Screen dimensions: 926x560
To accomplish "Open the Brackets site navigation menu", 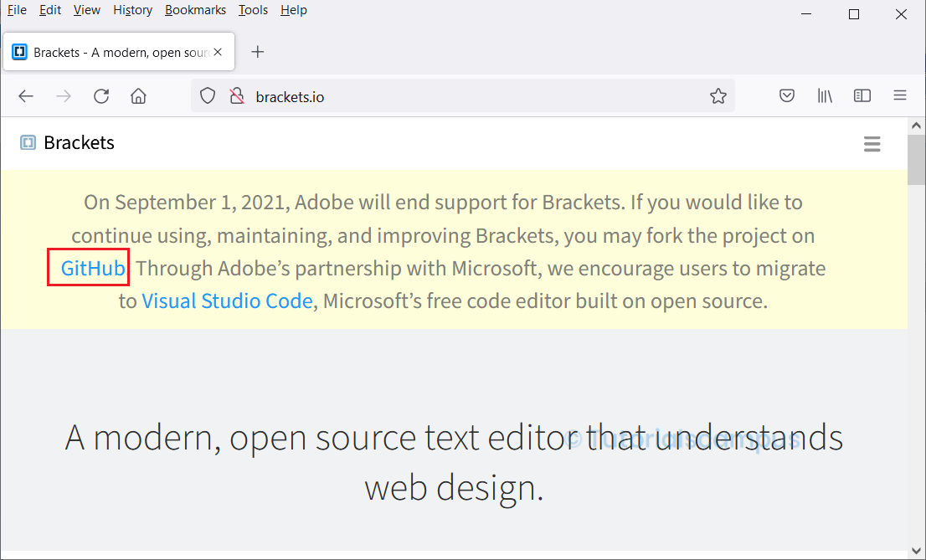I will coord(872,143).
